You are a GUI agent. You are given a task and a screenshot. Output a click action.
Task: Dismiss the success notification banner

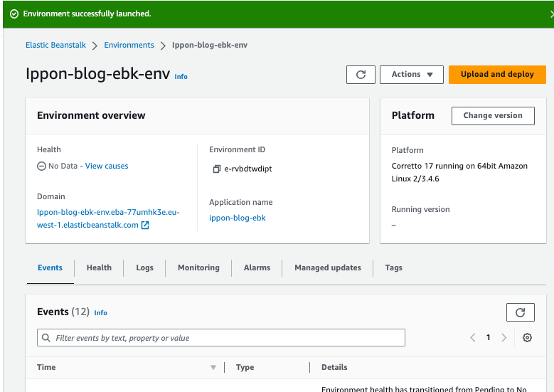tap(550, 14)
